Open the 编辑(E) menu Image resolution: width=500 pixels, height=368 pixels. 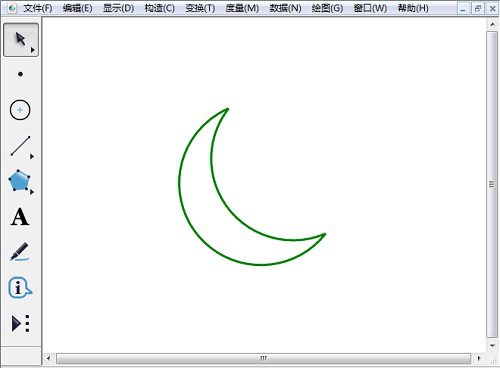(x=77, y=8)
